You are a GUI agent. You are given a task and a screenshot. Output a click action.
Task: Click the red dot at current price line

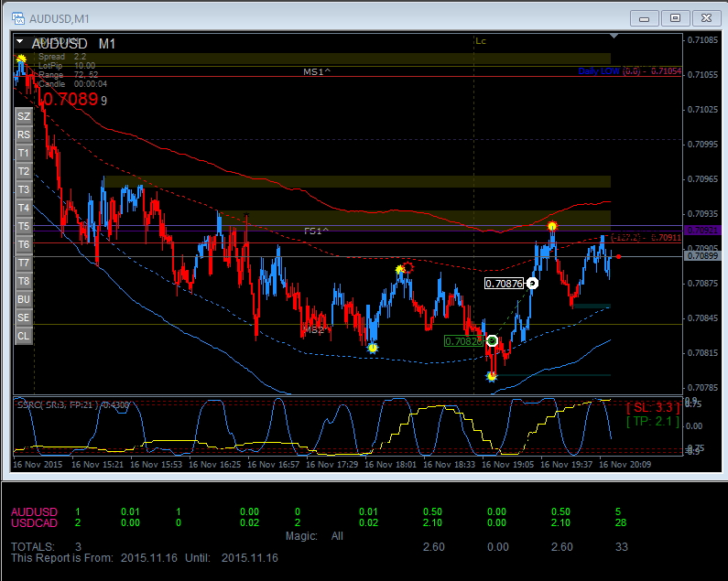618,256
